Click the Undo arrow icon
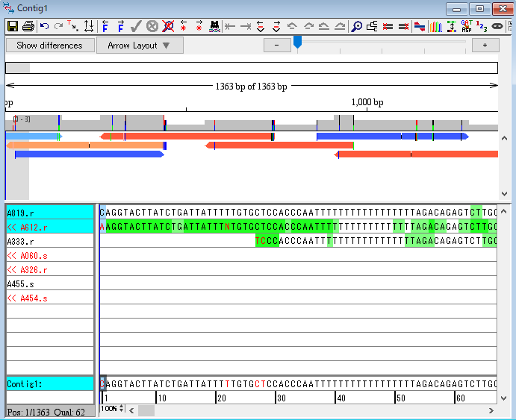The height and width of the screenshot is (420, 516). click(x=44, y=26)
